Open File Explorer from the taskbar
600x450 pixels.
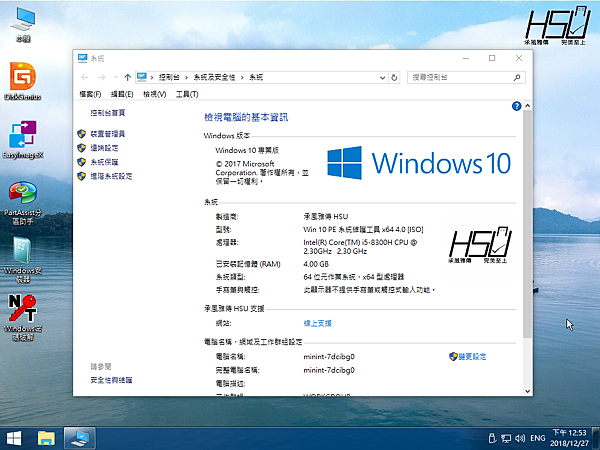[x=46, y=439]
